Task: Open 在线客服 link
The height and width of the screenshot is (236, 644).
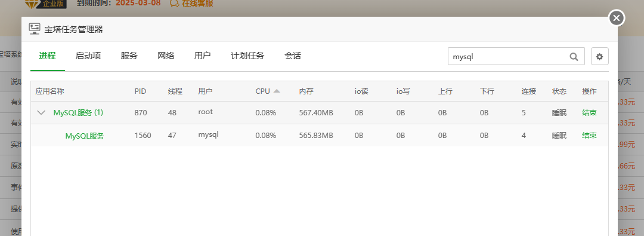Action: coord(197,4)
